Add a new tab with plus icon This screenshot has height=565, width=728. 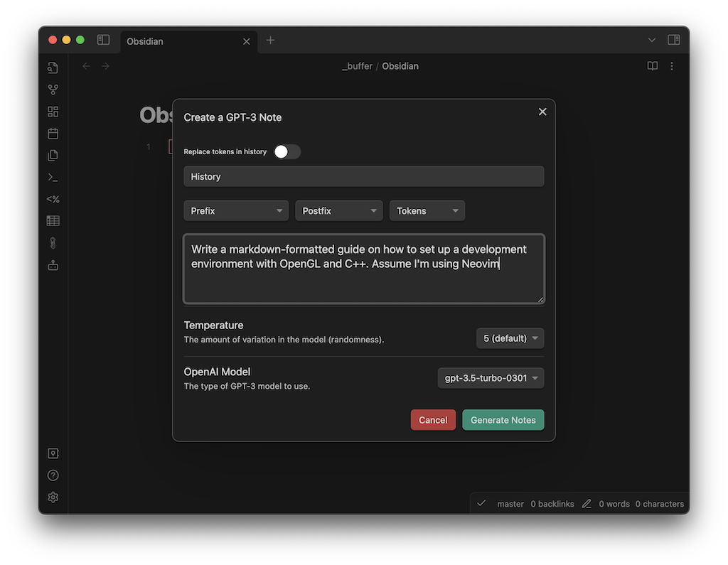click(x=270, y=41)
